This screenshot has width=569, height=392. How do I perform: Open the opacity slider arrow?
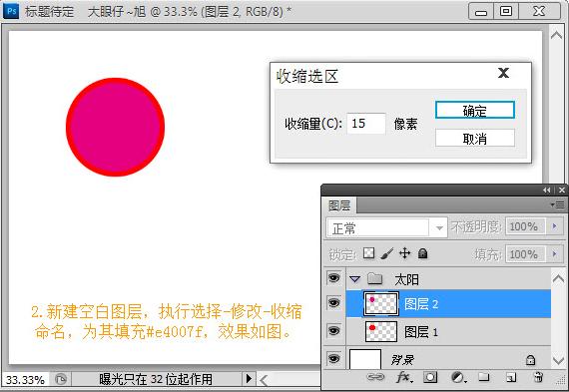[x=554, y=226]
